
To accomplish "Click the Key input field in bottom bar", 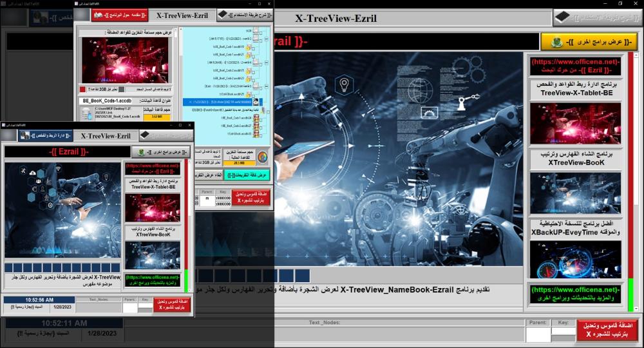I will [x=562, y=334].
